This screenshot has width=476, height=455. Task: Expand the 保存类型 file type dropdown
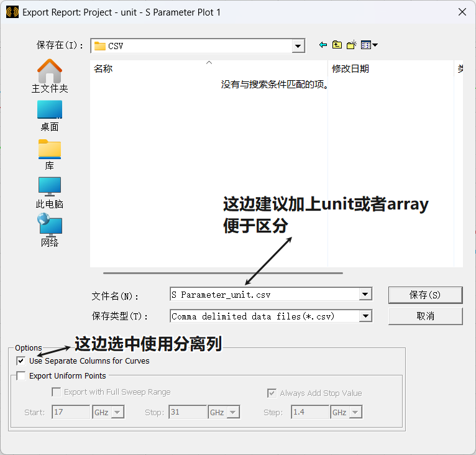tap(365, 316)
